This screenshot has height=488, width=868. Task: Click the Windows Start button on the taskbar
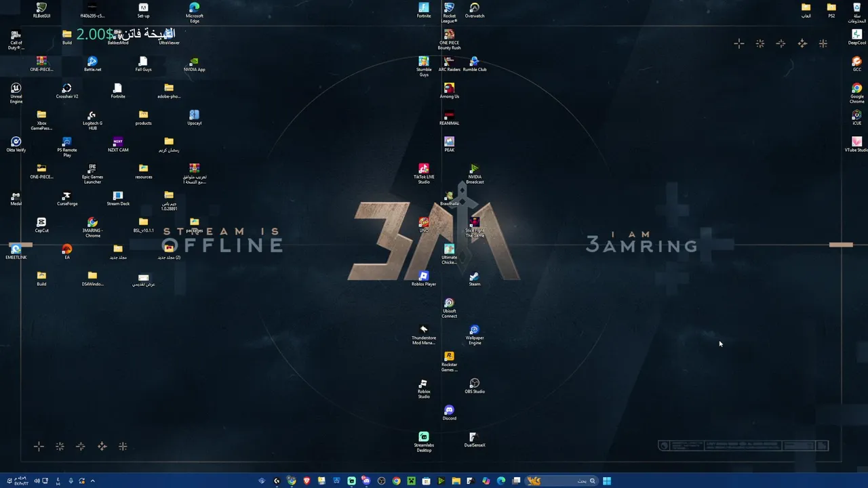pyautogui.click(x=607, y=481)
